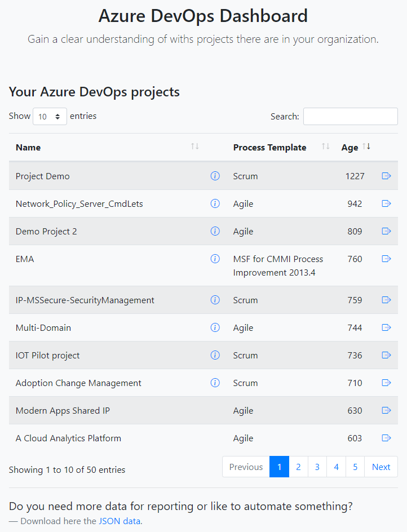This screenshot has height=532, width=407.
Task: Click info icon for IOT Pilot project
Action: click(x=215, y=355)
